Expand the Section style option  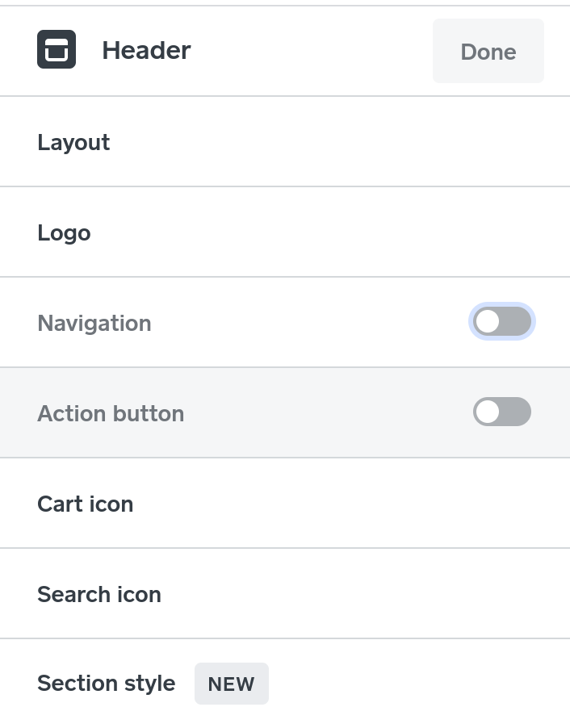pos(106,684)
